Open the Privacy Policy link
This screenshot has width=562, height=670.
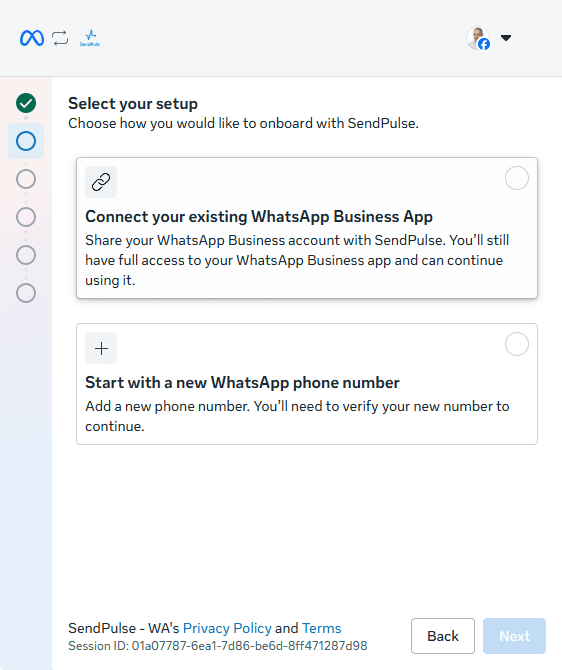(x=227, y=628)
